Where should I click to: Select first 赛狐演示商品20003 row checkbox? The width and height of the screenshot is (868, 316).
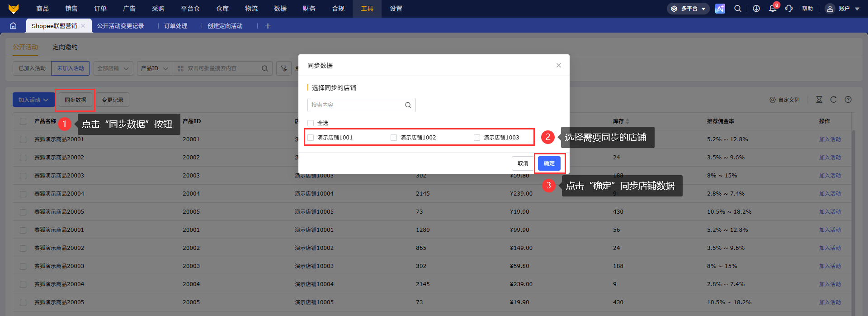tap(23, 176)
